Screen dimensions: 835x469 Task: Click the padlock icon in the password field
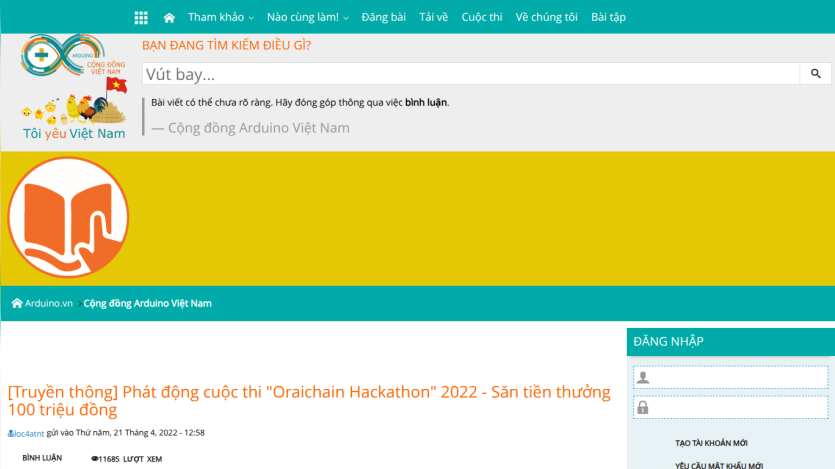tap(643, 407)
